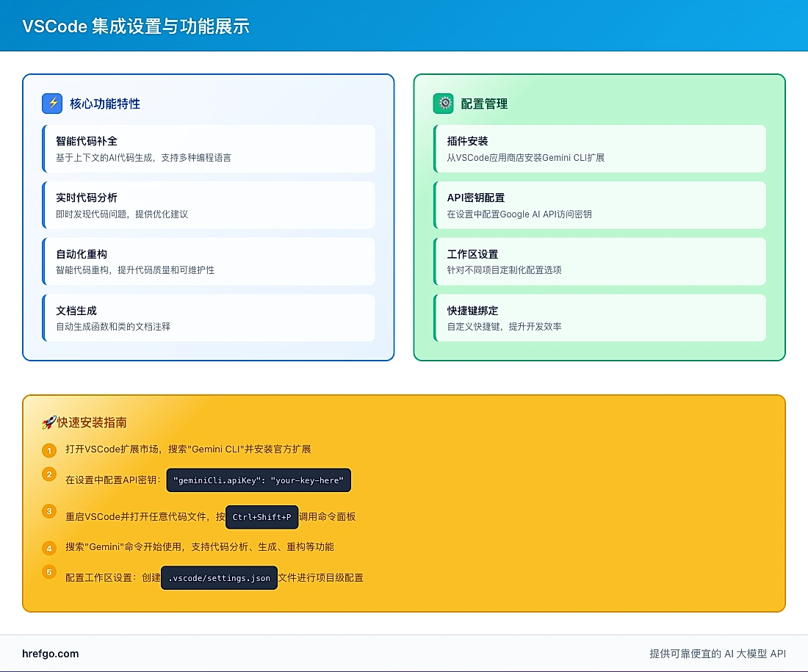
Task: Click description 自动生成函数和类的文档注释
Action: tap(113, 327)
